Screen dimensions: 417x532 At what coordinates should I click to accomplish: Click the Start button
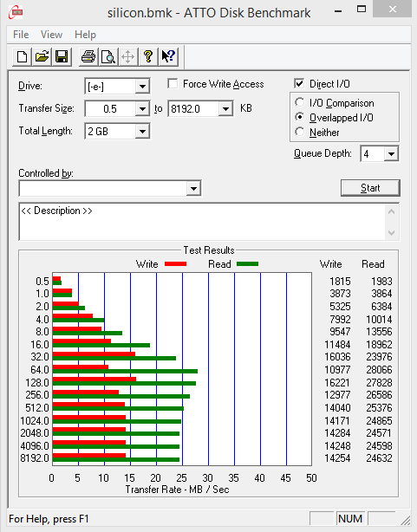370,188
